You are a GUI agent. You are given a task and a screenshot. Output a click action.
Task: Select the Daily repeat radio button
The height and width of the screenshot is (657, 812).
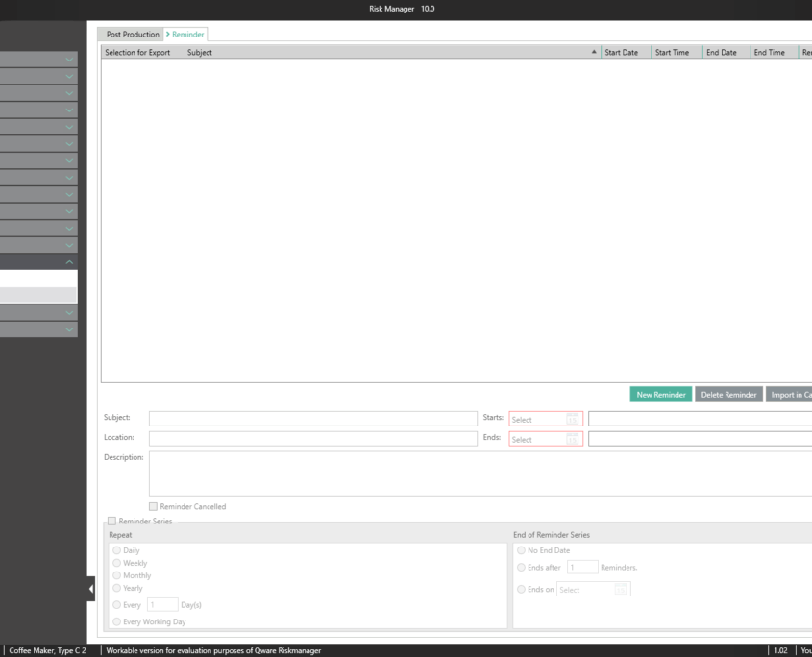[x=117, y=550]
